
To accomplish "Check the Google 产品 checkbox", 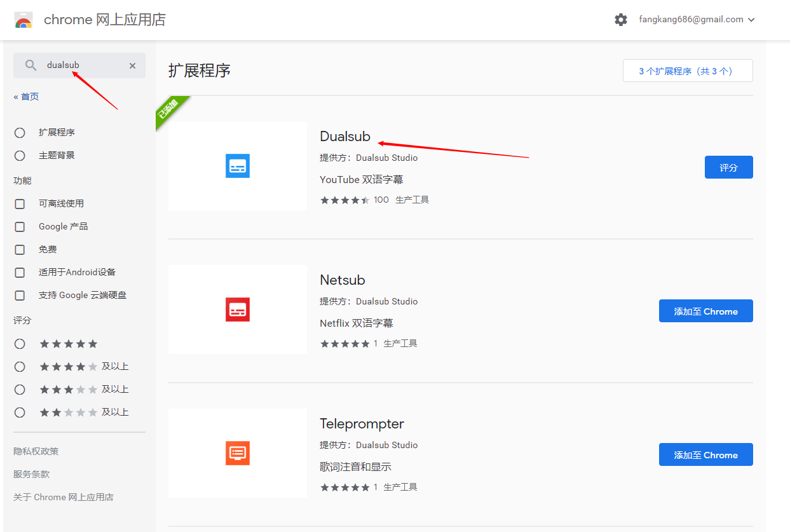I will 20,227.
